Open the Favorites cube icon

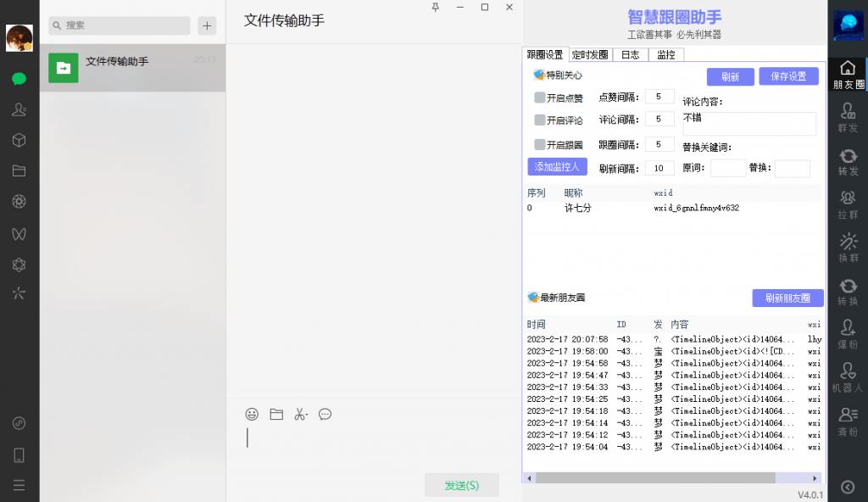[19, 140]
